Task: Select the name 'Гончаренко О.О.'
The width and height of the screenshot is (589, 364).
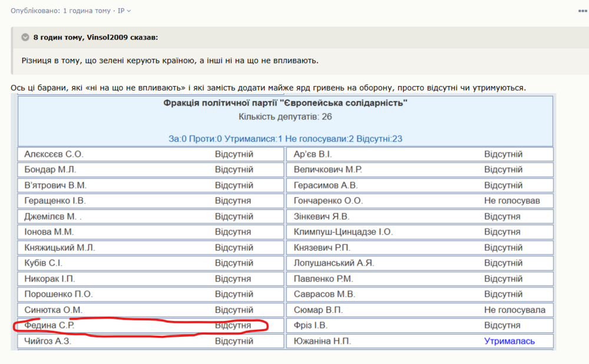Action: (x=328, y=201)
